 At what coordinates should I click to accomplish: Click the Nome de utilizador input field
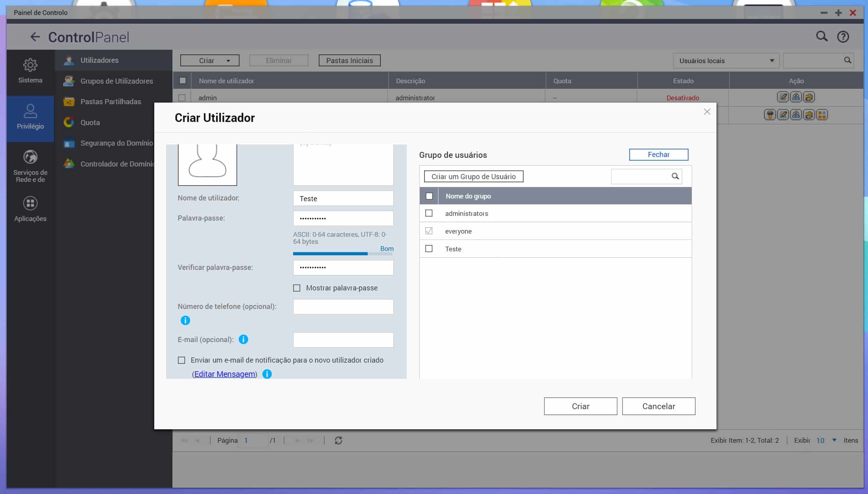click(343, 198)
